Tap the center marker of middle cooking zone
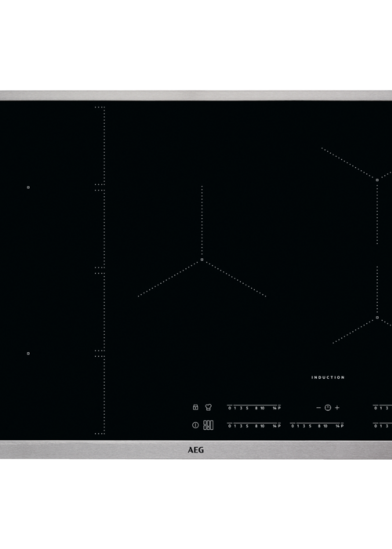The width and height of the screenshot is (392, 549). (202, 260)
